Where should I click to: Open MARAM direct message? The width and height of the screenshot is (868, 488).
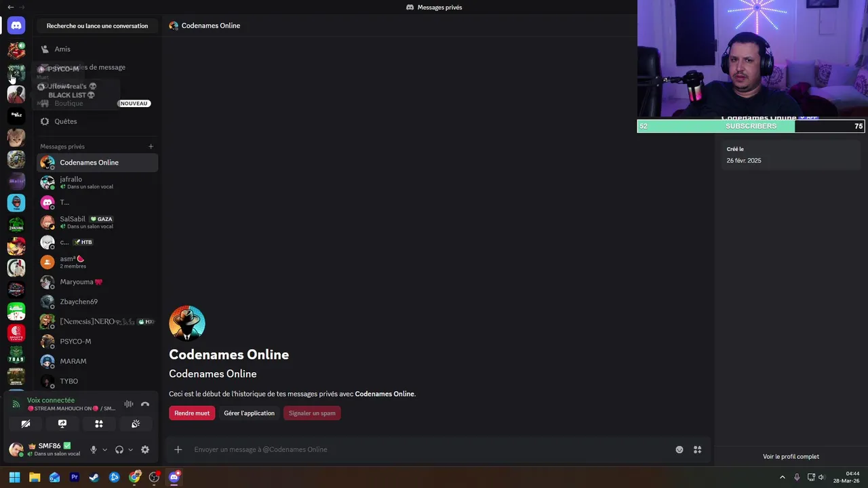[98, 361]
